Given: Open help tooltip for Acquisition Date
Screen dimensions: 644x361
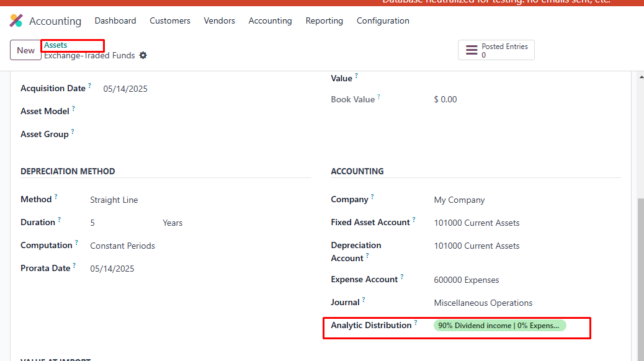Looking at the screenshot, I should (x=89, y=86).
